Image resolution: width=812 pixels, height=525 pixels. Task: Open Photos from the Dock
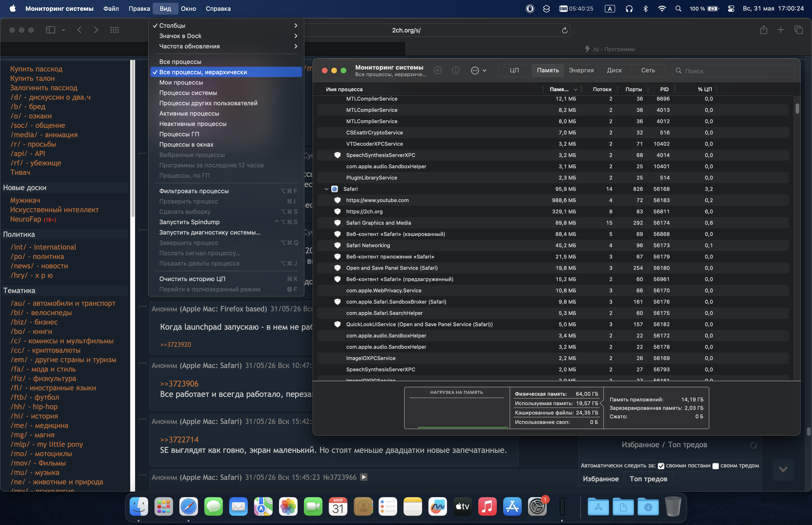(x=288, y=507)
